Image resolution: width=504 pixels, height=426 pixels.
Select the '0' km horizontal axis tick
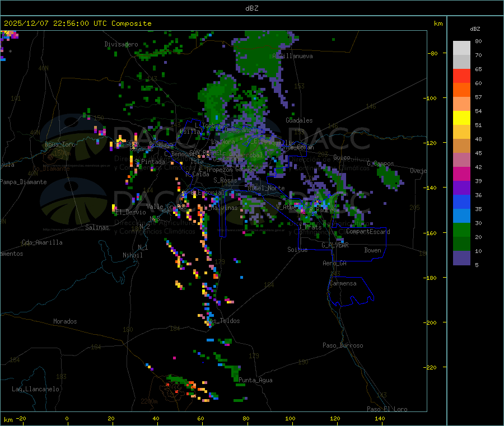67,418
